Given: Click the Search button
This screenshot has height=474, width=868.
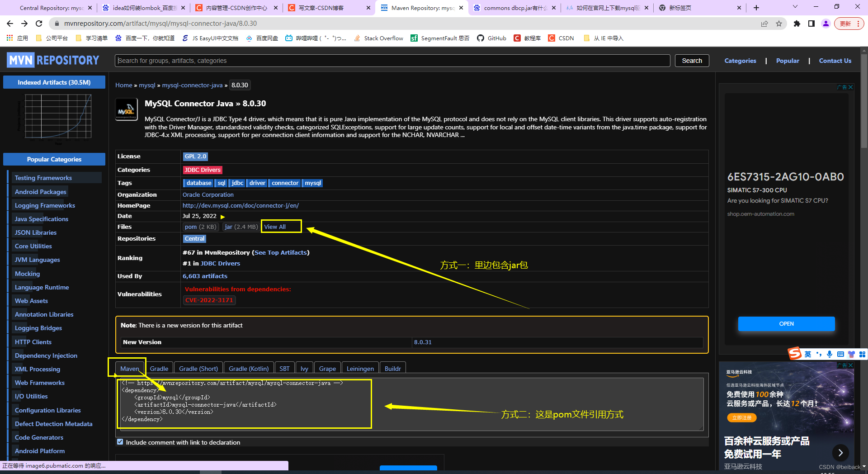Looking at the screenshot, I should coord(692,61).
